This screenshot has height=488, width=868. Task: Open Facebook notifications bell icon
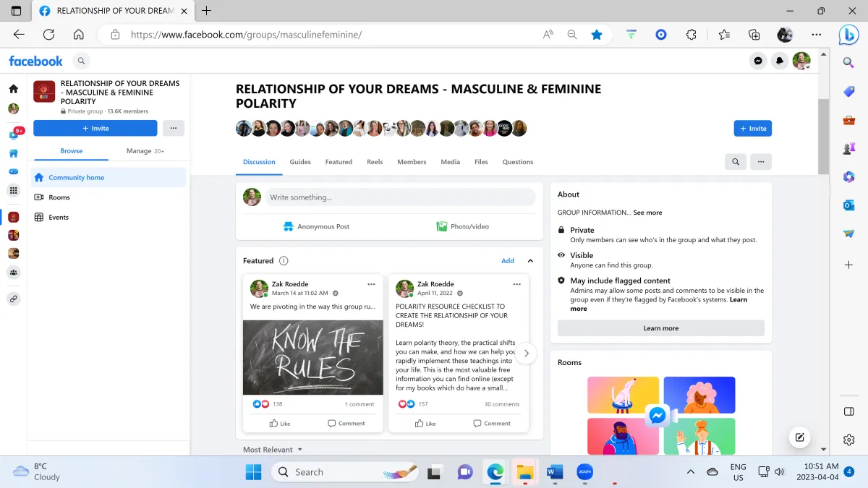780,61
